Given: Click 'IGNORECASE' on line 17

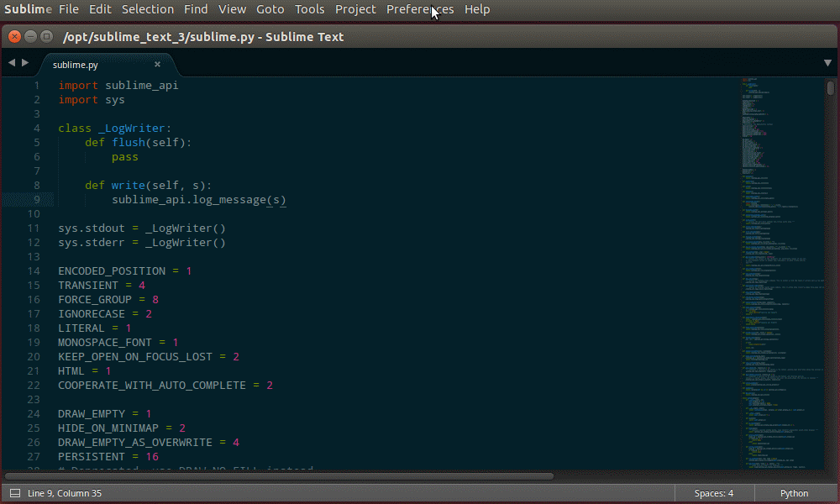Looking at the screenshot, I should click(92, 314).
